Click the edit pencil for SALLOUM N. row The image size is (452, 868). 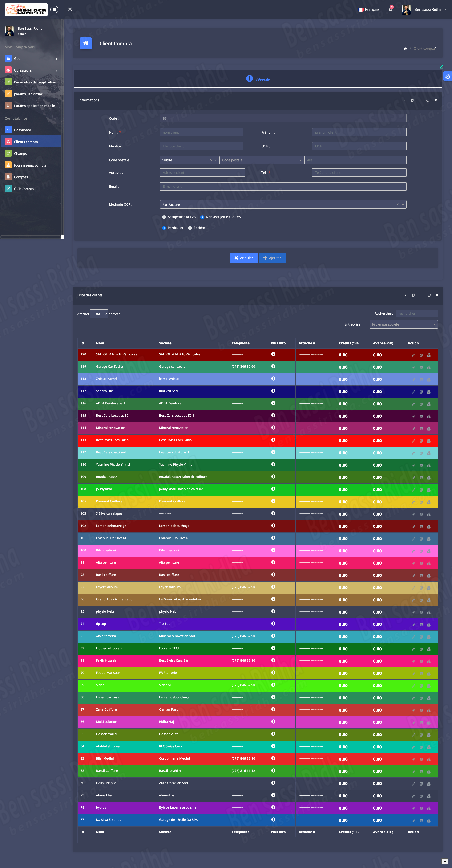[413, 355]
